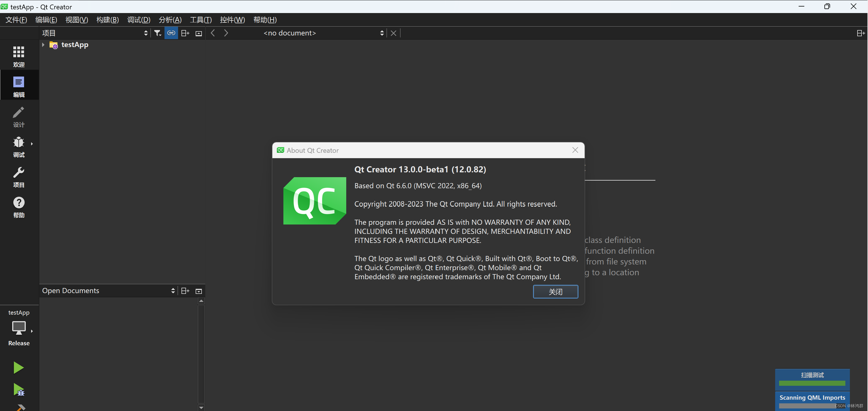This screenshot has height=411, width=868.
Task: Expand the kit selector arrow beside monitor
Action: tap(32, 331)
